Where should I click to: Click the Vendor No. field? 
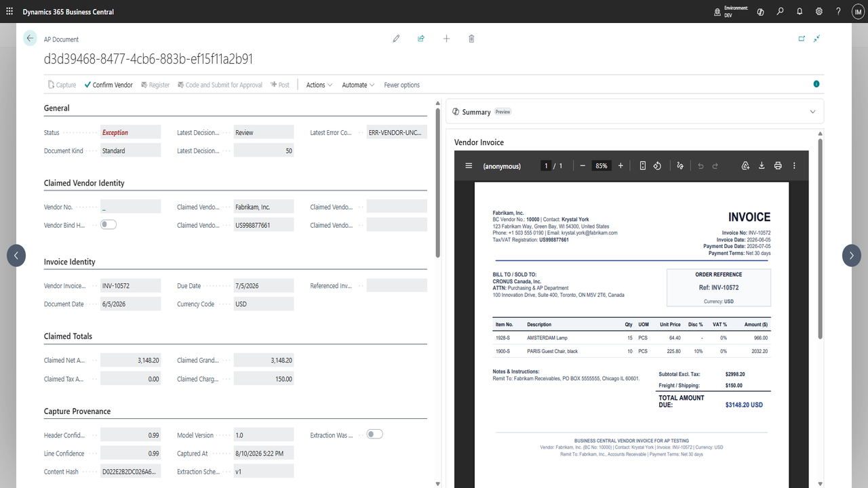130,207
